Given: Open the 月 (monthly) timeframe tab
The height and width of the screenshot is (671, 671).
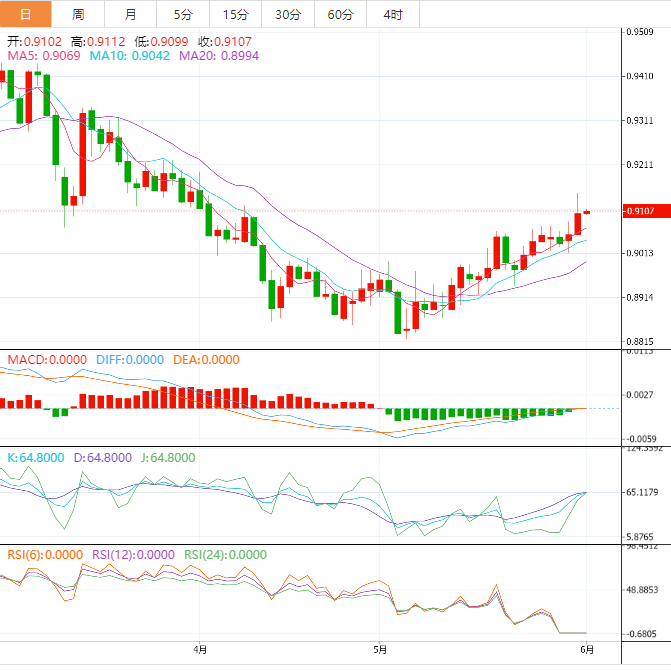Looking at the screenshot, I should [130, 14].
